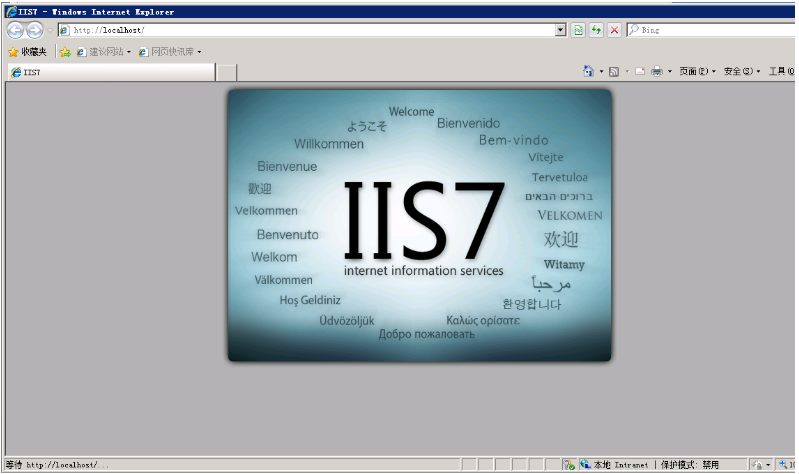Stop loading with the red X icon

(x=614, y=30)
